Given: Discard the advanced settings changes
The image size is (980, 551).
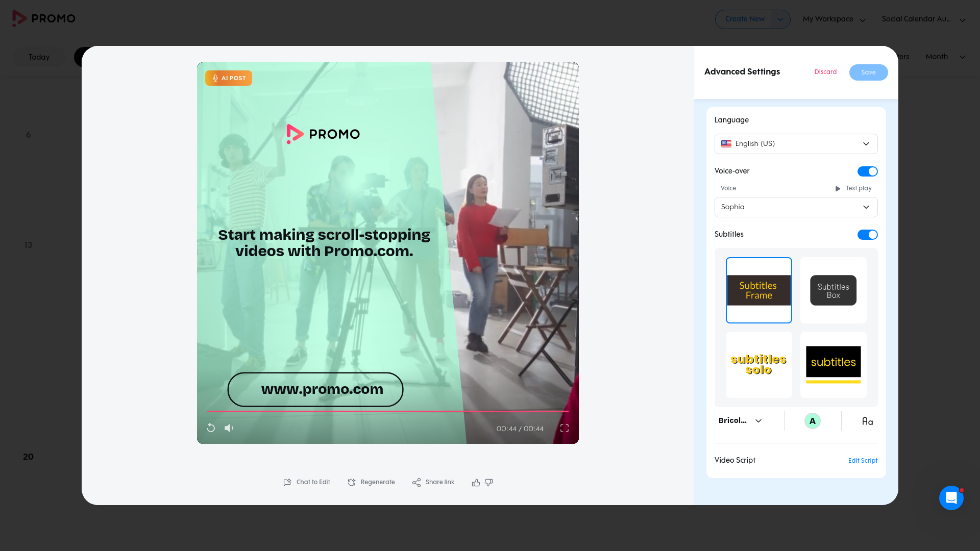Looking at the screenshot, I should [x=825, y=72].
